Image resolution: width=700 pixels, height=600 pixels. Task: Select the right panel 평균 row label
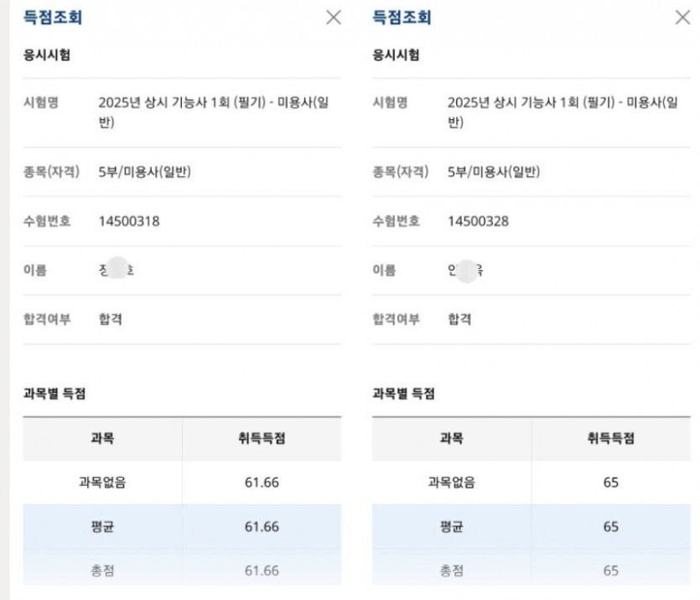(x=452, y=527)
